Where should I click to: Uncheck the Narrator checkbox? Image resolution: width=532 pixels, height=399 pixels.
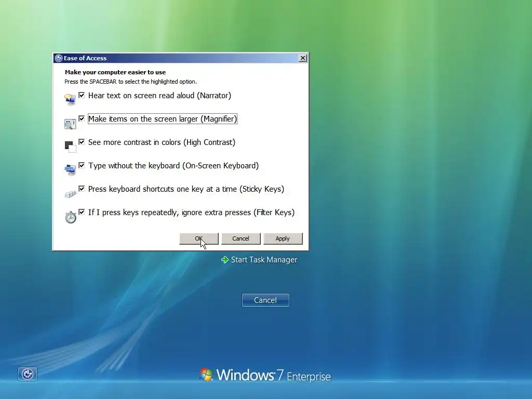tap(82, 95)
